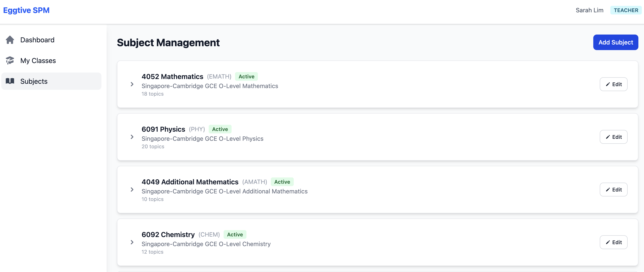Click the My Classes graduation cap icon
Viewport: 644px width, 272px height.
tap(10, 60)
